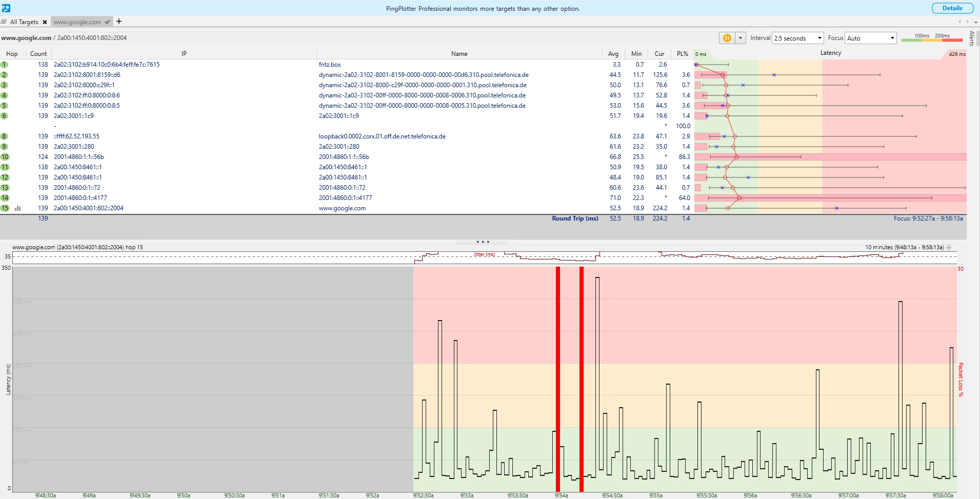980x499 pixels.
Task: Pause the trace with the orange pause button
Action: (x=727, y=38)
